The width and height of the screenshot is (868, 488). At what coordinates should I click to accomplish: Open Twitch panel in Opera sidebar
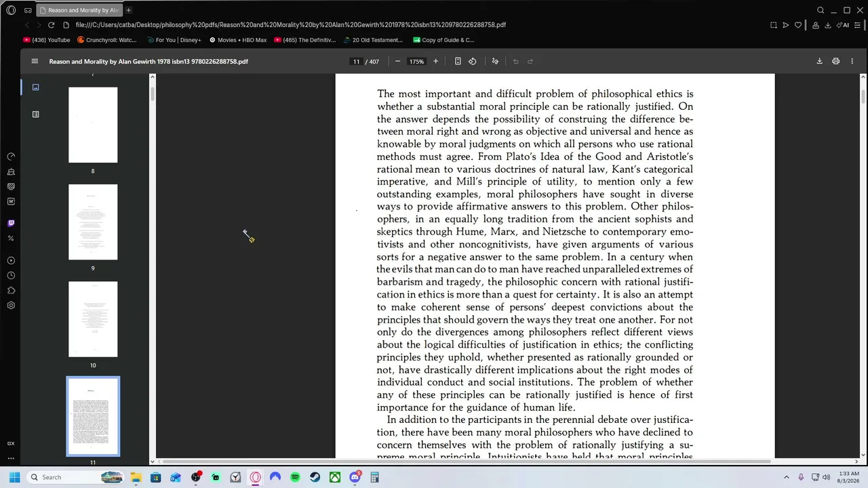11,223
